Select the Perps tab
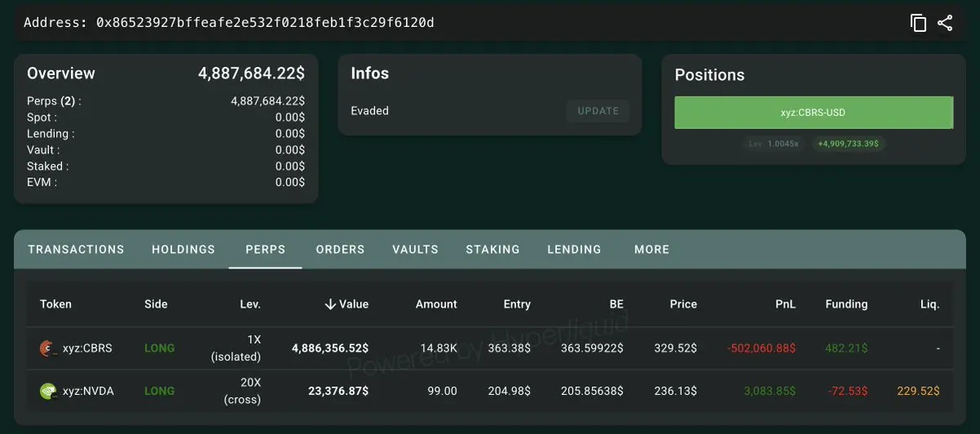The width and height of the screenshot is (980, 434). point(265,249)
